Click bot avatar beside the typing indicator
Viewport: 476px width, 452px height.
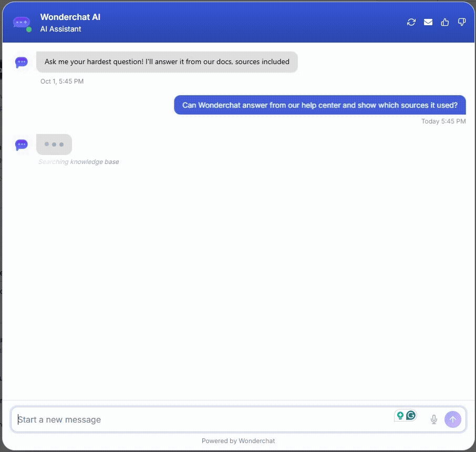[x=22, y=145]
